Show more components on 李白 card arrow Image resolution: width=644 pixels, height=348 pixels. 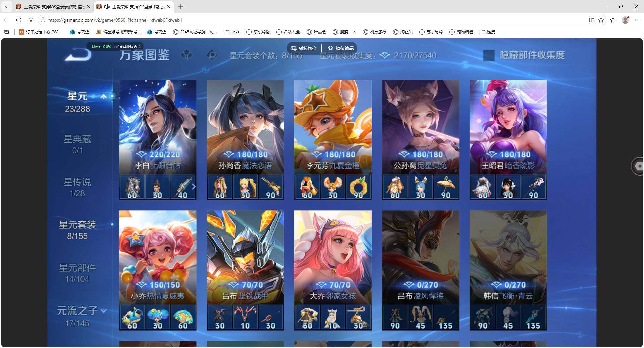pos(193,187)
